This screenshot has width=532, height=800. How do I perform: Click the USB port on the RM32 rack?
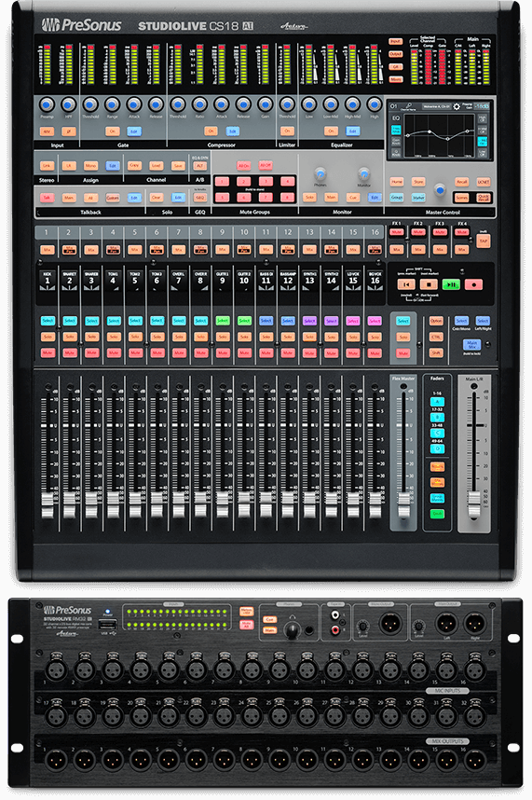108,625
